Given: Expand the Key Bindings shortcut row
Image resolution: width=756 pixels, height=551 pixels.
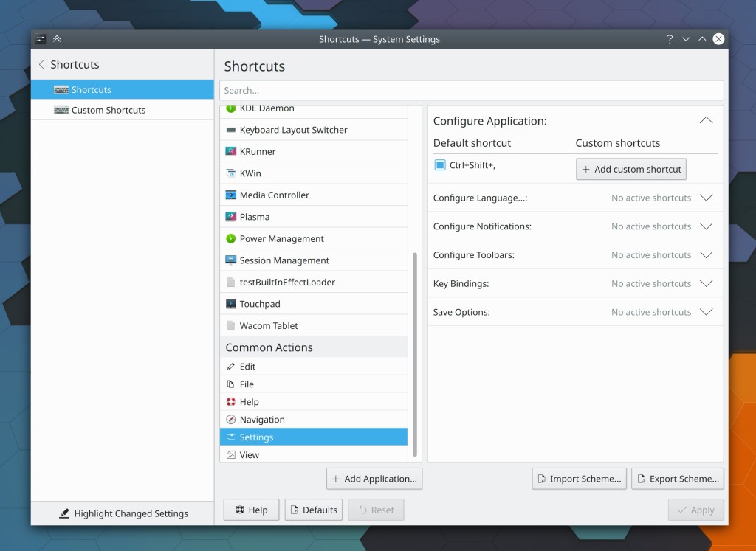Looking at the screenshot, I should 706,283.
